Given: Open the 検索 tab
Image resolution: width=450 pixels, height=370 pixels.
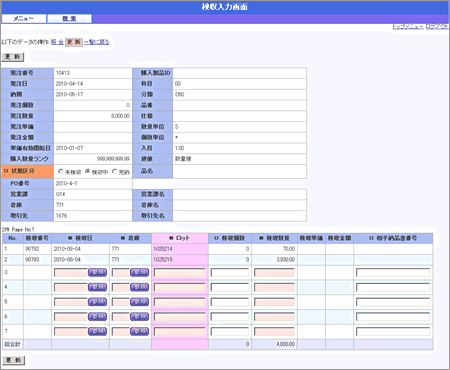Looking at the screenshot, I should coord(69,19).
